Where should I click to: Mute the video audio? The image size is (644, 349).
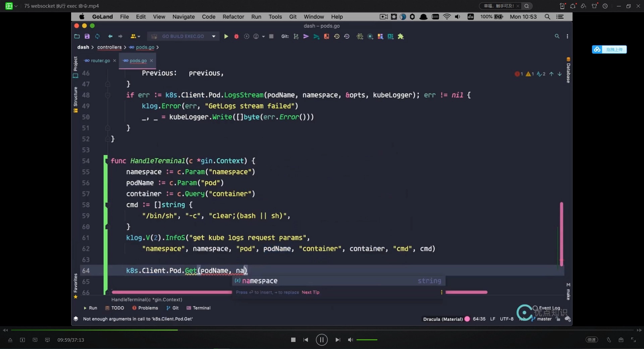(x=350, y=340)
